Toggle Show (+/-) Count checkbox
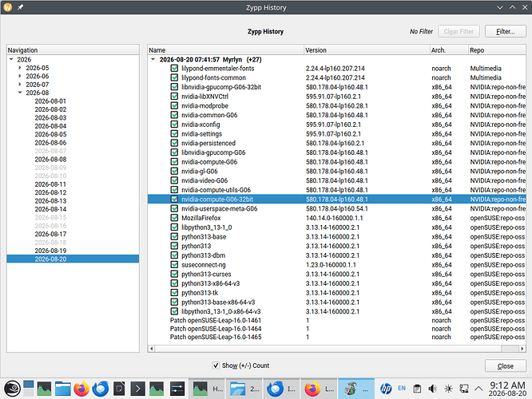The image size is (532, 399). click(x=216, y=365)
